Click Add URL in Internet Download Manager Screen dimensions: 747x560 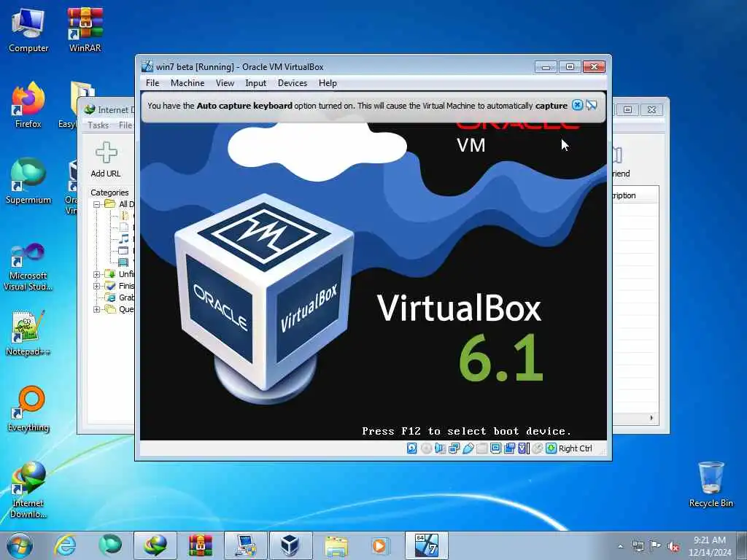(106, 160)
